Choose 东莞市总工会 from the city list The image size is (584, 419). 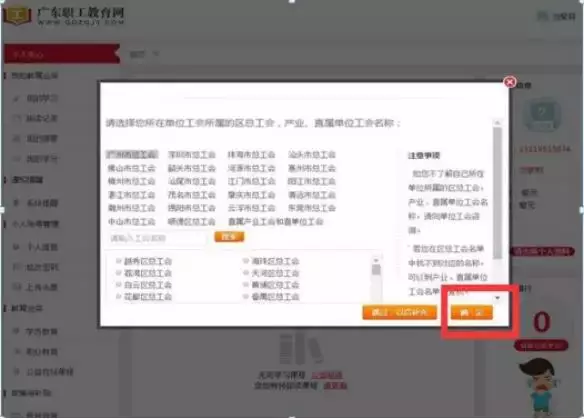click(312, 208)
